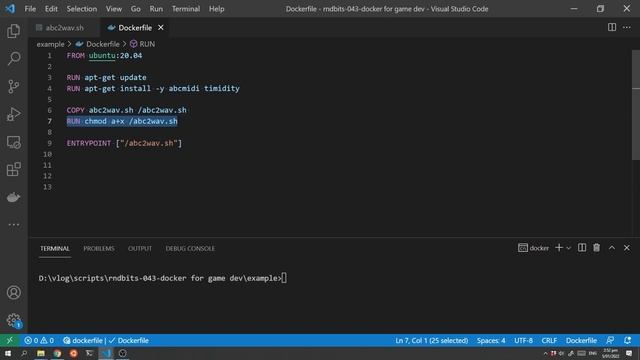Close the terminal panel
Viewport: 640px width, 360px height.
627,248
